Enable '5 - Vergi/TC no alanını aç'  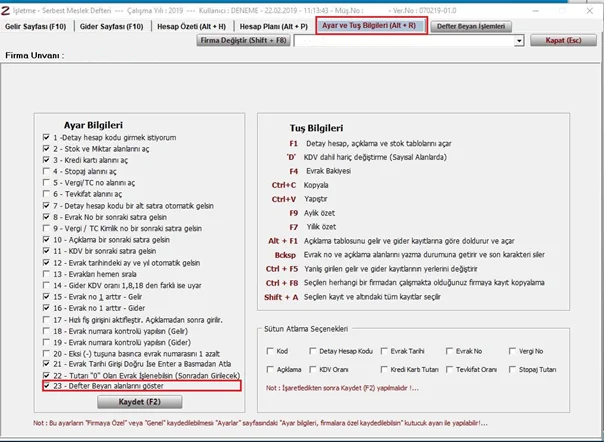(46, 182)
